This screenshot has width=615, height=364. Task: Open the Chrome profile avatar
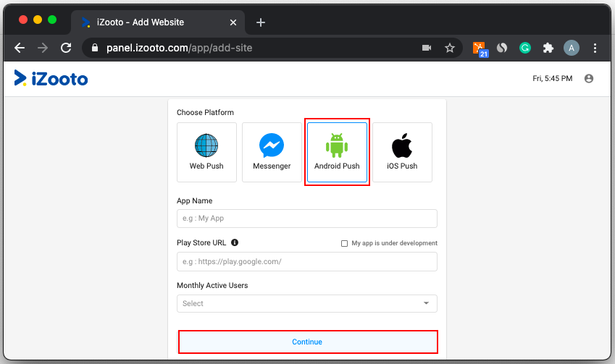572,48
